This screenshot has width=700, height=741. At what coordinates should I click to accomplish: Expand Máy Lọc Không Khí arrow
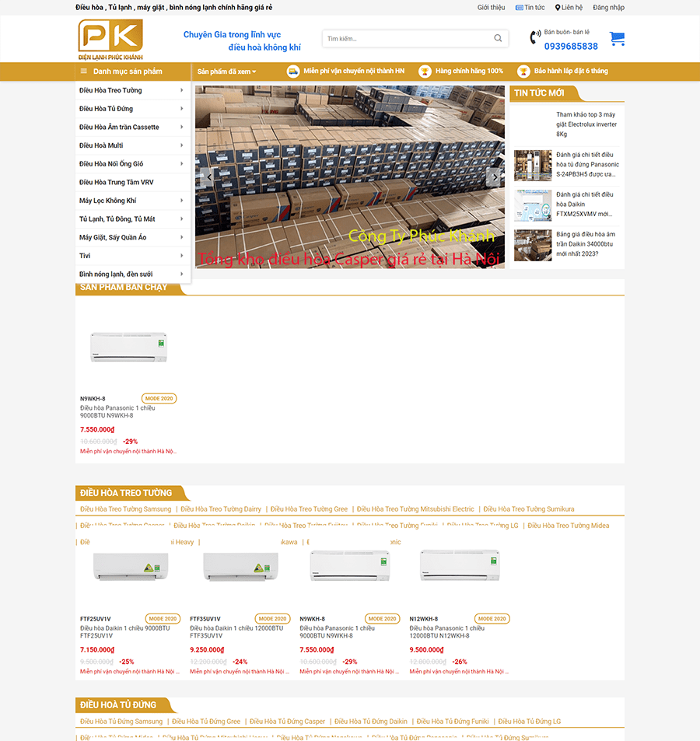click(181, 201)
